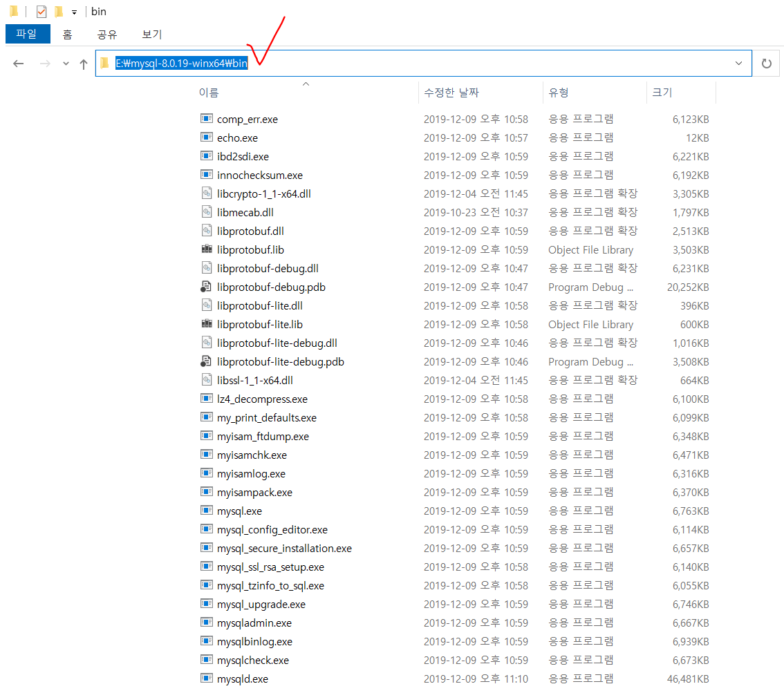
Task: Expand the address bar history dropdown
Action: pos(738,64)
